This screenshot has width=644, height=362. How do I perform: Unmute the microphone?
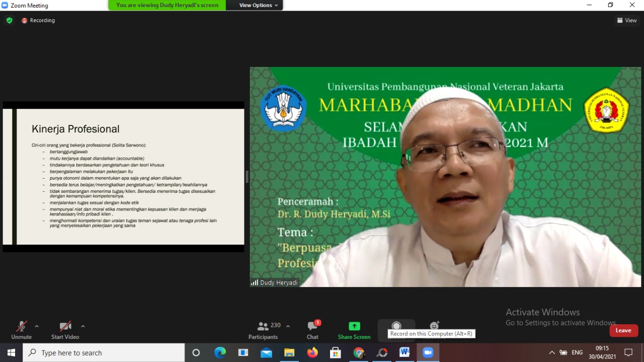pyautogui.click(x=21, y=330)
